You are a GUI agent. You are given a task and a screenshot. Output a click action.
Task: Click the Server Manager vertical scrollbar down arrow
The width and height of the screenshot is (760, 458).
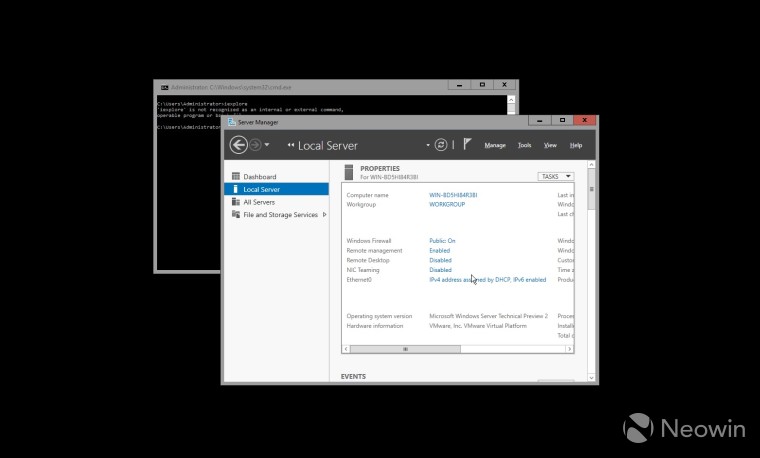click(591, 378)
